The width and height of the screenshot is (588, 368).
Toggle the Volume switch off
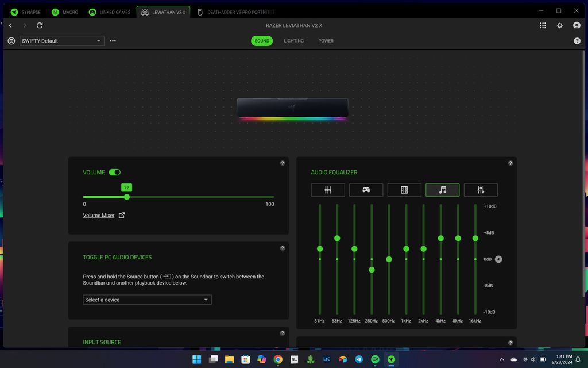pos(115,172)
